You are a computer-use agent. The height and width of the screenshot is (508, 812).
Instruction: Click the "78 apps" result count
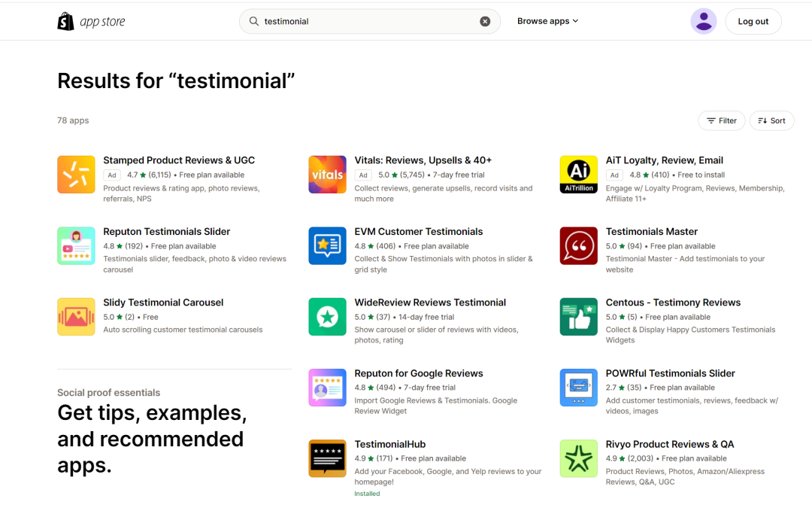point(73,120)
